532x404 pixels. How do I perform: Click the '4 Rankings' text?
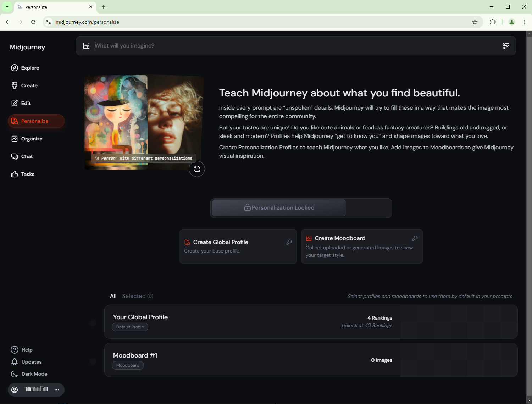click(380, 318)
